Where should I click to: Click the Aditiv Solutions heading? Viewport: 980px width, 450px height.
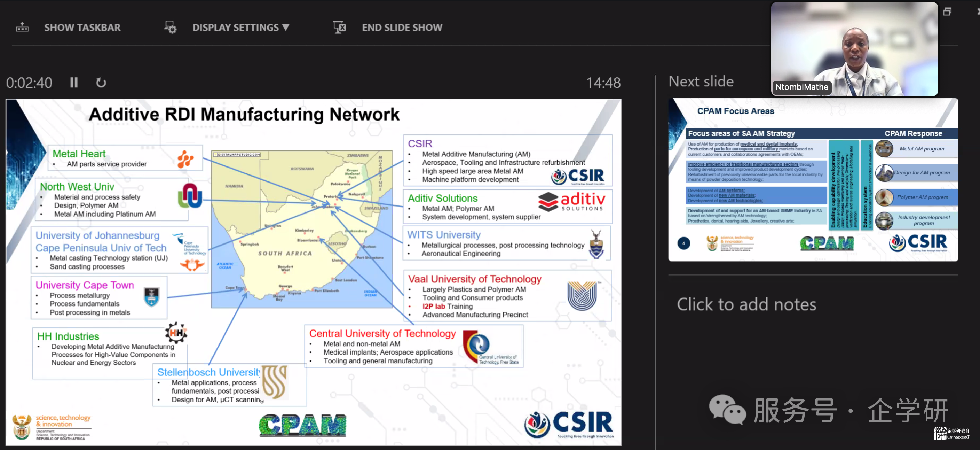pyautogui.click(x=442, y=198)
